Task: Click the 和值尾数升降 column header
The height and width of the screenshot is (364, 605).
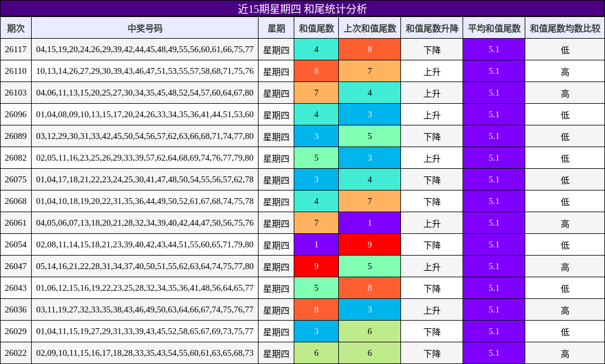Action: pyautogui.click(x=431, y=28)
